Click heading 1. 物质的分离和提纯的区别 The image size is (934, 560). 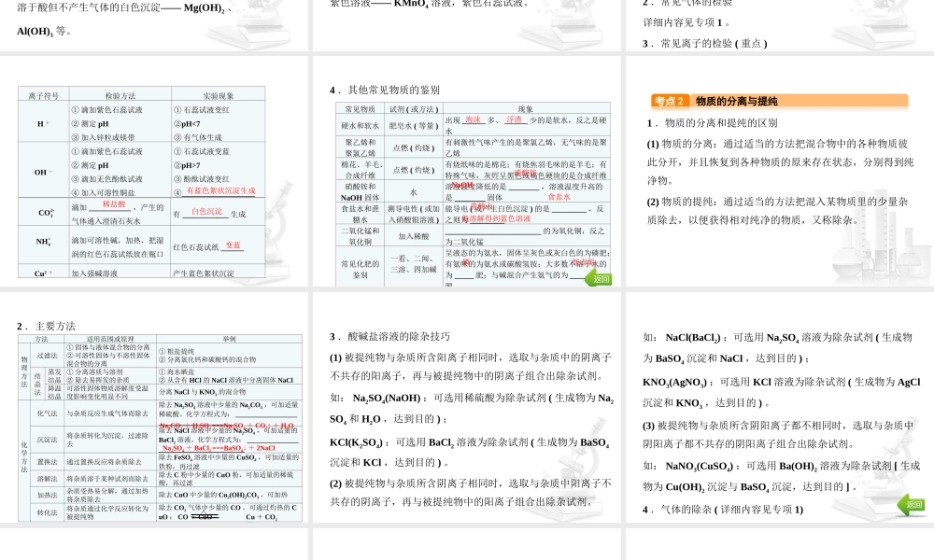[713, 123]
